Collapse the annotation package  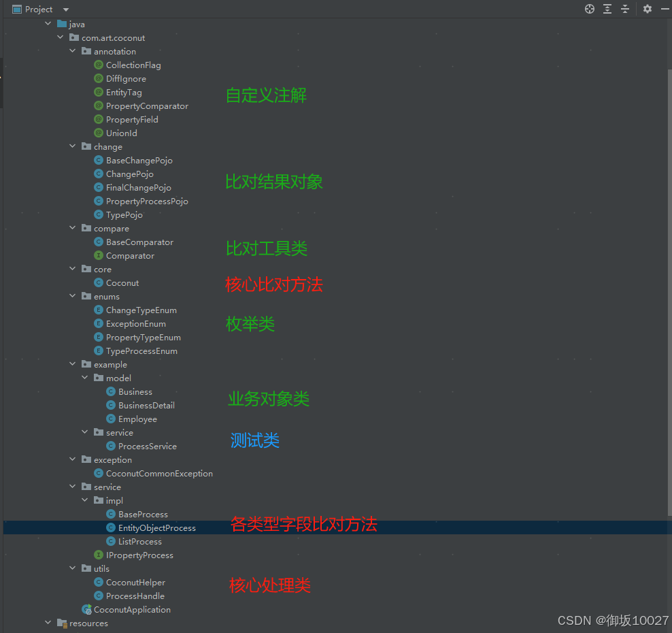(x=72, y=51)
